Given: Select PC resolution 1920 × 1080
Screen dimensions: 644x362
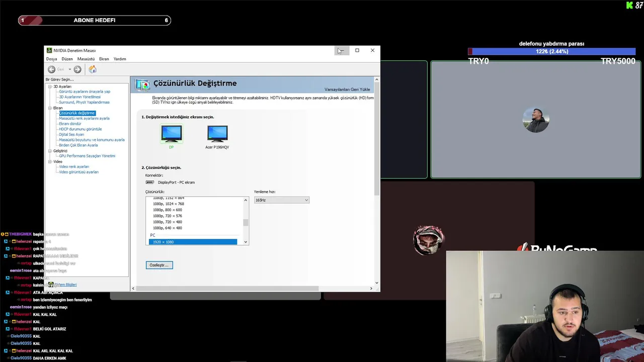Looking at the screenshot, I should (x=193, y=242).
